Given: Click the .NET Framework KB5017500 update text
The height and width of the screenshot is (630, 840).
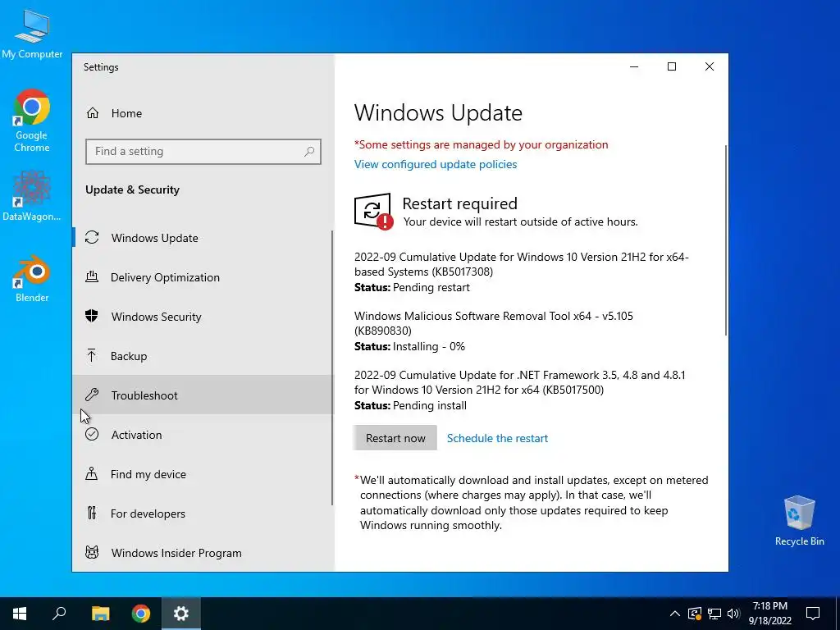Looking at the screenshot, I should coord(519,382).
